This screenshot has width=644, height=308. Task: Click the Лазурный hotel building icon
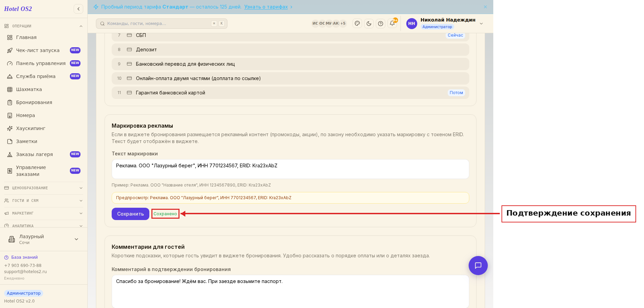[12, 239]
